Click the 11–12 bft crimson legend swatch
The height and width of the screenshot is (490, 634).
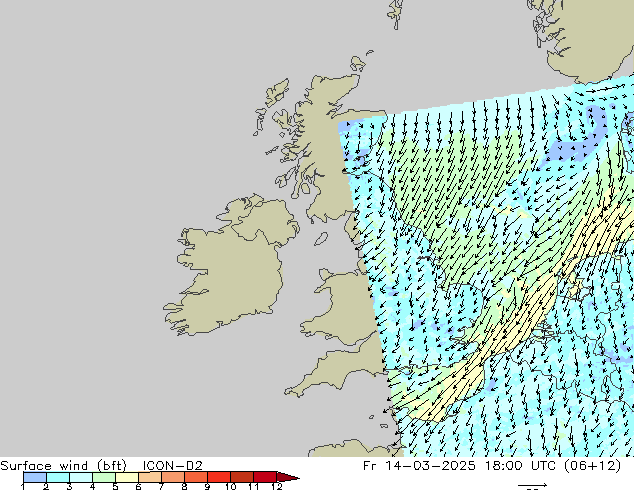tap(265, 477)
